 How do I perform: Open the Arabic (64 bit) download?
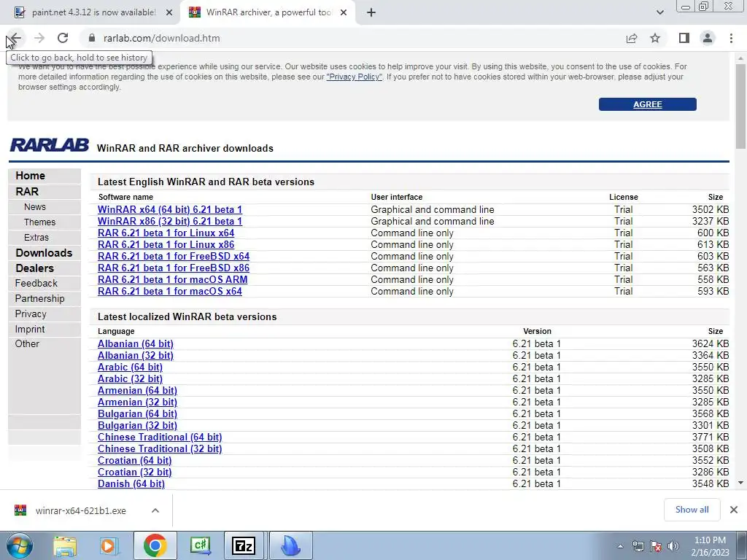(130, 367)
